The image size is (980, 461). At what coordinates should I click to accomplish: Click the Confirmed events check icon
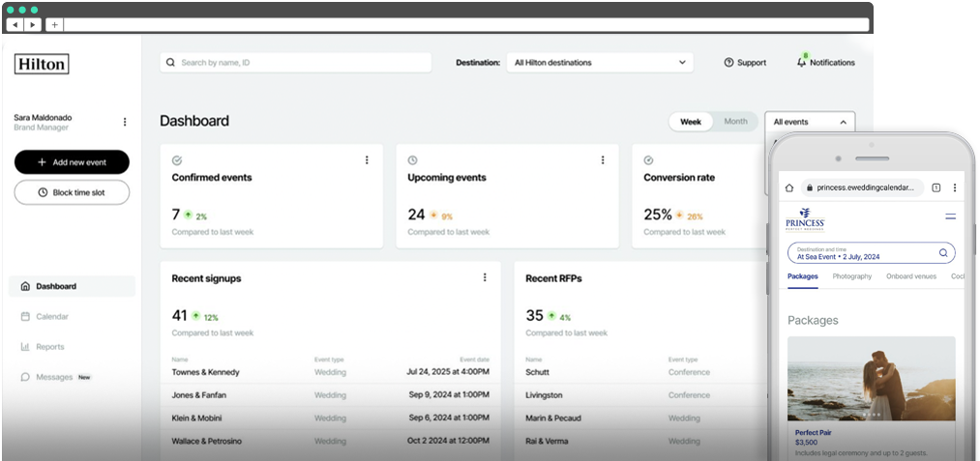tap(177, 160)
